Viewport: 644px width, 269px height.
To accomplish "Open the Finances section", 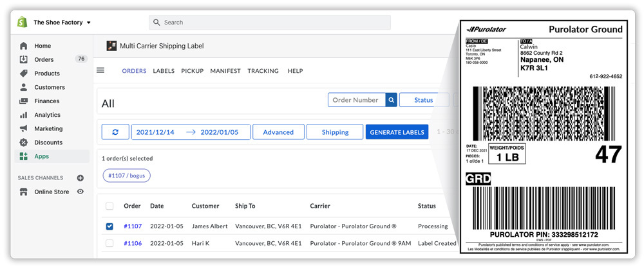I will pyautogui.click(x=47, y=101).
